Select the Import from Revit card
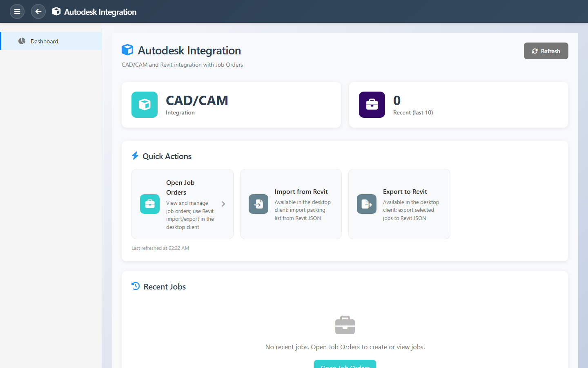The height and width of the screenshot is (368, 588). pos(291,204)
